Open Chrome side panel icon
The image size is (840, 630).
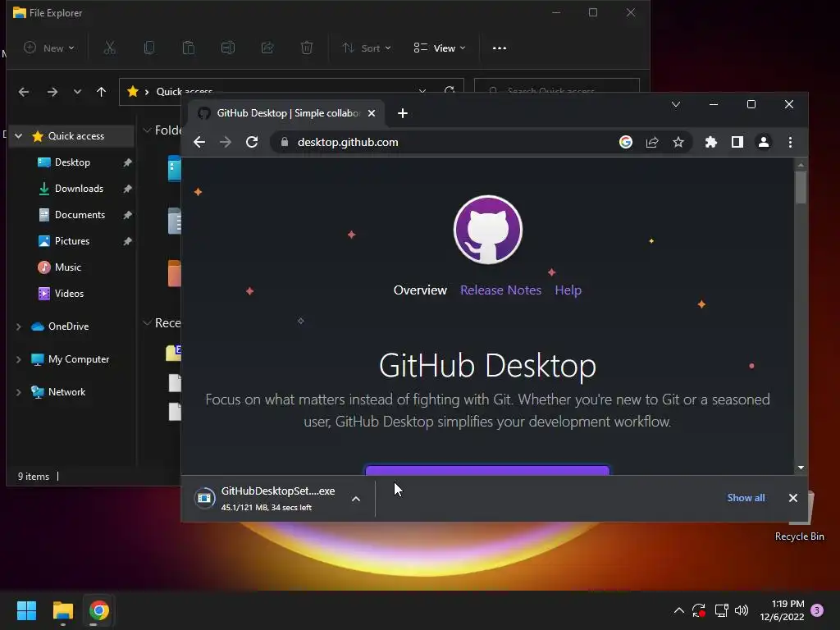click(737, 142)
